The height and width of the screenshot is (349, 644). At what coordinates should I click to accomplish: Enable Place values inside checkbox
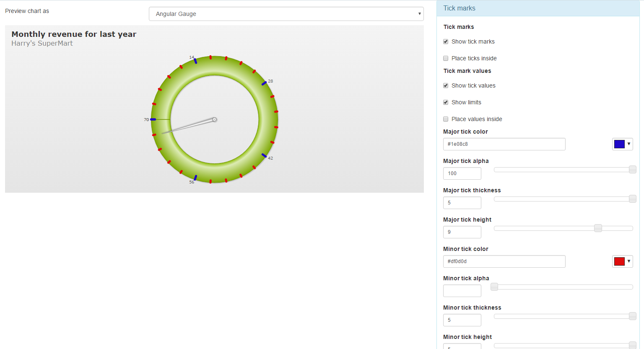pos(446,119)
